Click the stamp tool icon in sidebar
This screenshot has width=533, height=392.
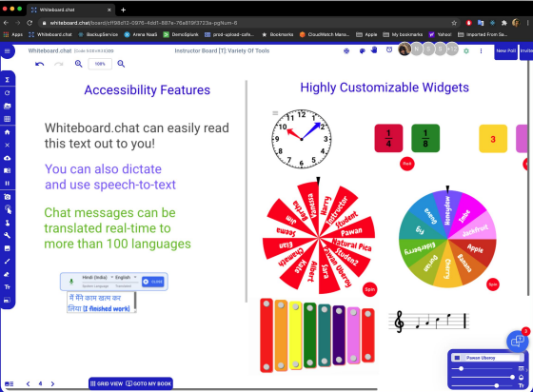click(x=8, y=223)
